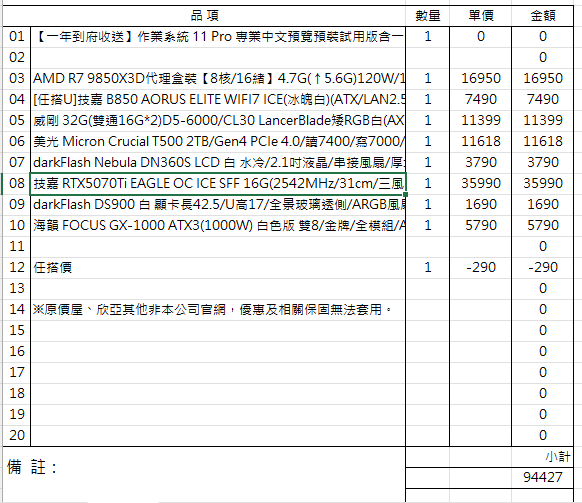Select the 備註 remarks area

point(204,474)
